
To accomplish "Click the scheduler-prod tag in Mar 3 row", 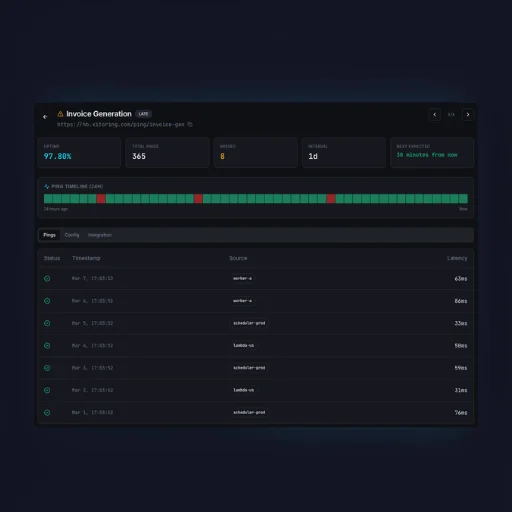I will [x=249, y=368].
